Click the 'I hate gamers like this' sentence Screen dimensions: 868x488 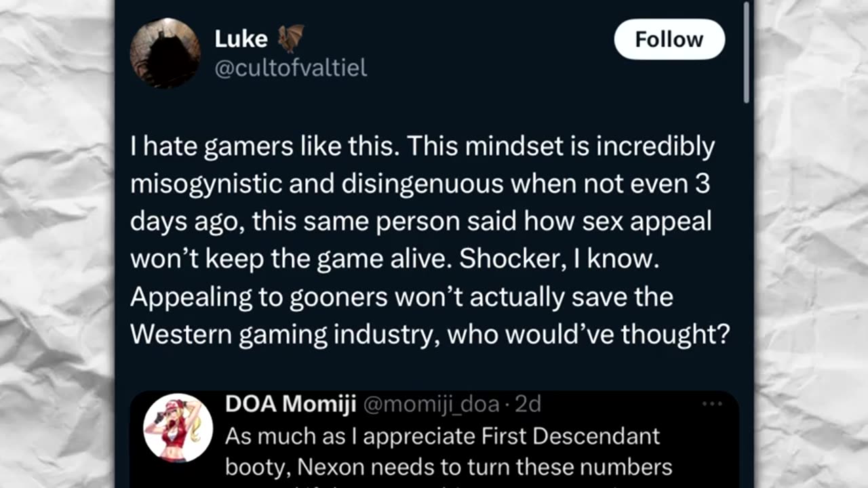pos(260,147)
